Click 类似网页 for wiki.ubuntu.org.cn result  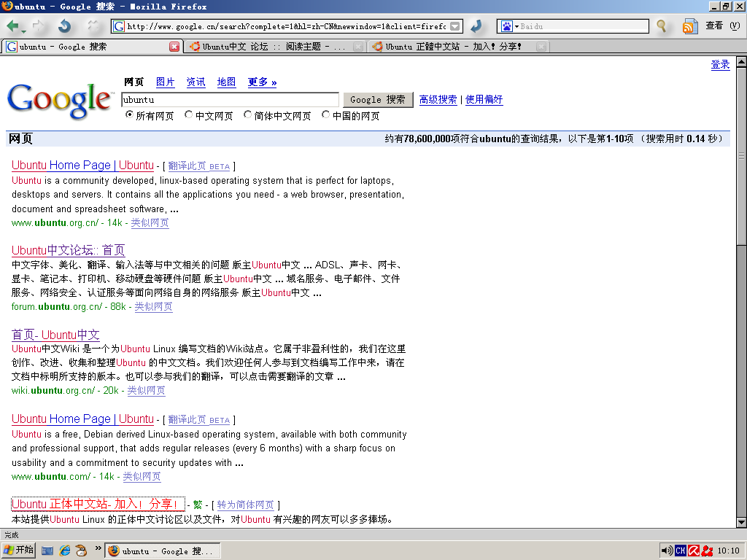146,391
